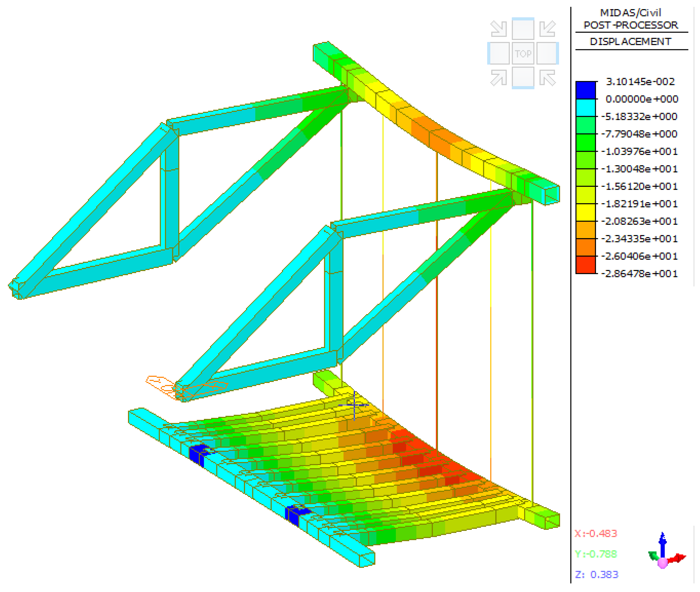Viewport: 700px width, 592px height.
Task: Select square left of TOP in view cube
Action: point(498,54)
